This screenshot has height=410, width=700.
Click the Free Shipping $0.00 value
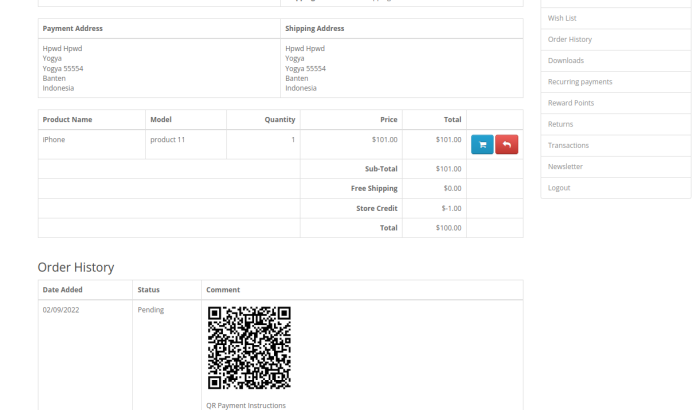pos(452,188)
